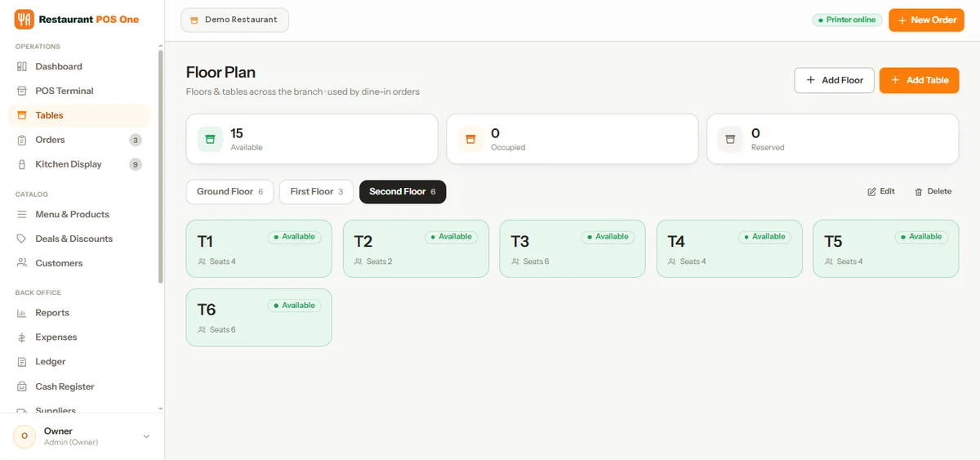The height and width of the screenshot is (460, 980).
Task: Go to the Orders page
Action: 78,140
